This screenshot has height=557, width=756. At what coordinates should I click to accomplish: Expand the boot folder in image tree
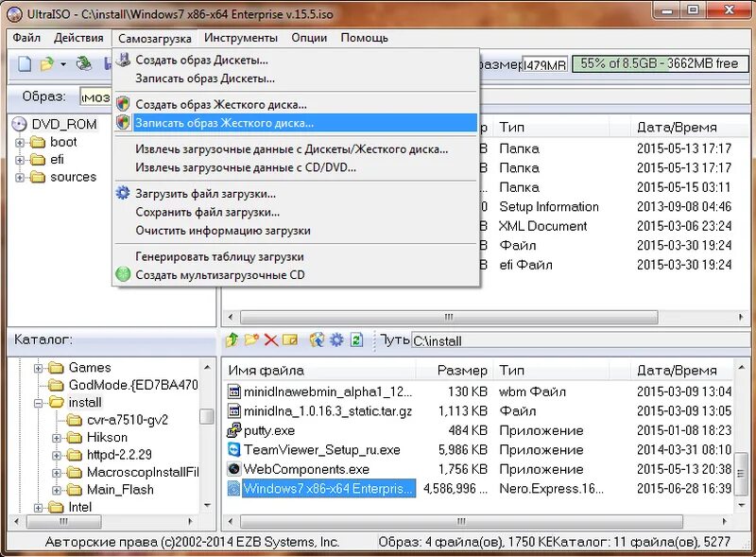[x=20, y=143]
